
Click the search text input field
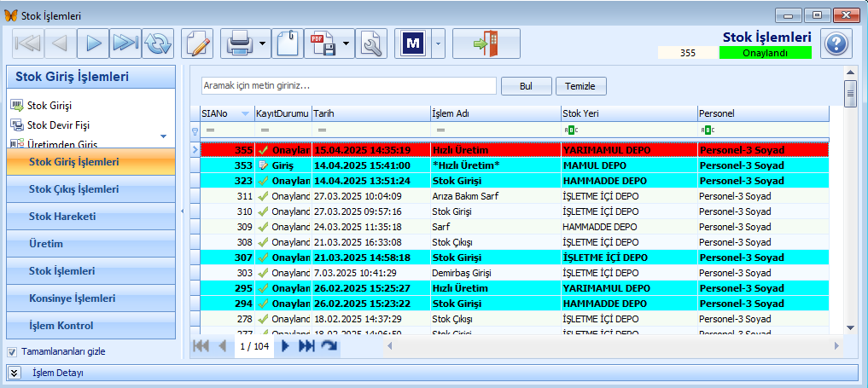tap(349, 86)
